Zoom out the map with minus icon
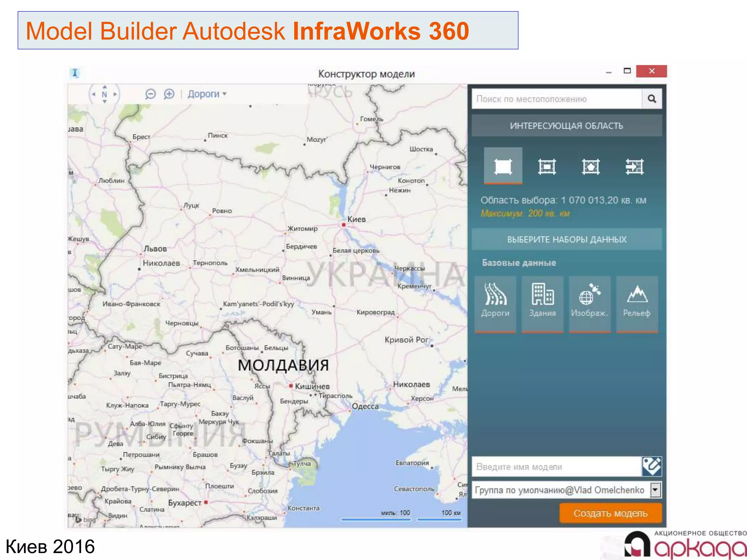Image resolution: width=747 pixels, height=560 pixels. coord(150,94)
